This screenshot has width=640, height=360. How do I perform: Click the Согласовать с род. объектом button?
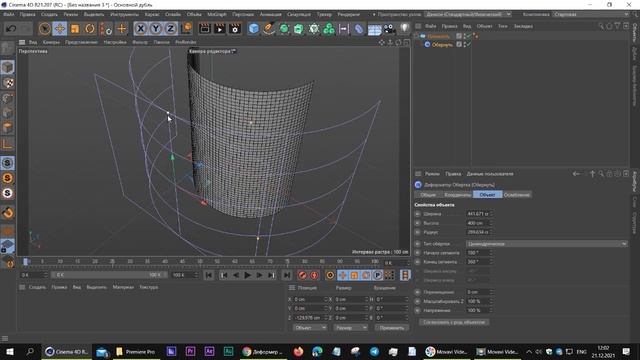pyautogui.click(x=454, y=322)
